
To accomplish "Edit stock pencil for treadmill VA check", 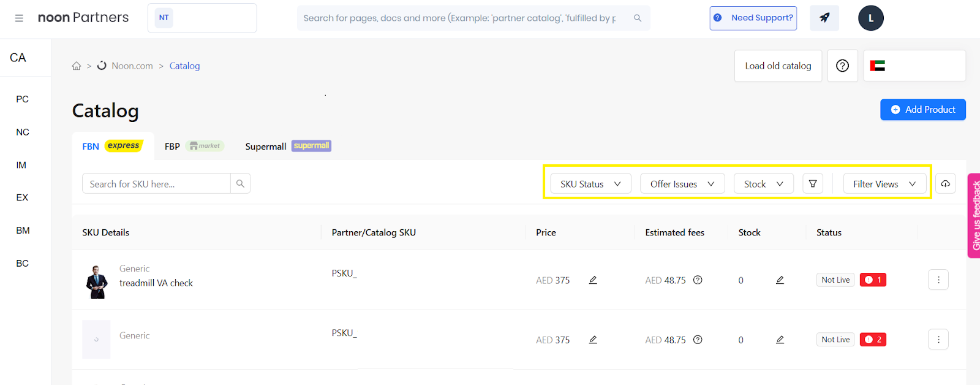I will click(x=780, y=280).
